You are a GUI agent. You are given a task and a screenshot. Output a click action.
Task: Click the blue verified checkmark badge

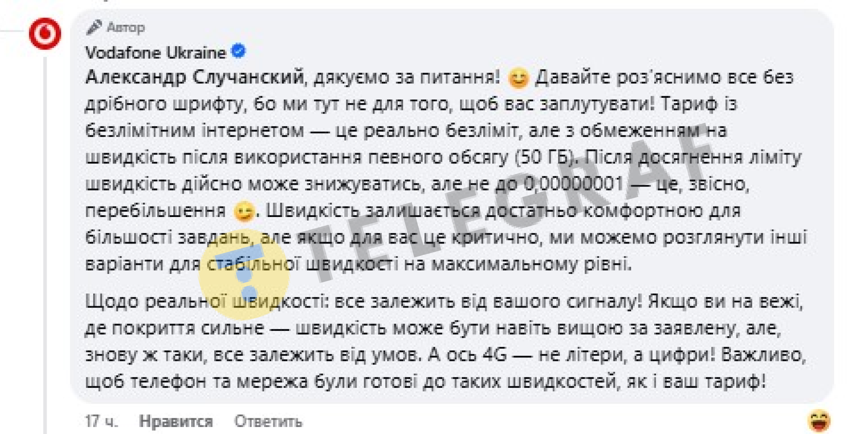pos(238,51)
